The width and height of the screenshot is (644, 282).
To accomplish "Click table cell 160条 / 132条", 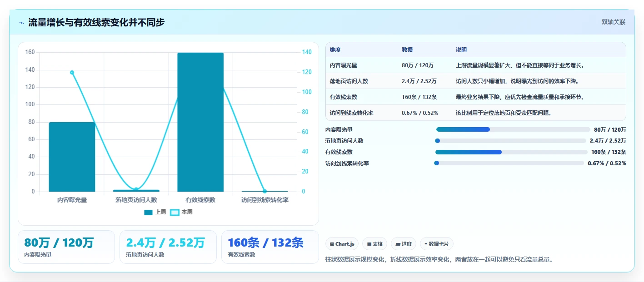I will click(419, 97).
